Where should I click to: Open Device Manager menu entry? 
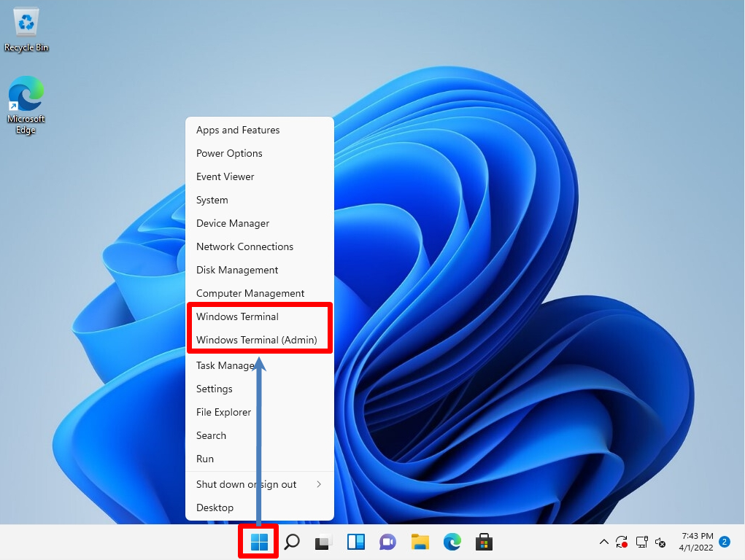click(x=260, y=223)
